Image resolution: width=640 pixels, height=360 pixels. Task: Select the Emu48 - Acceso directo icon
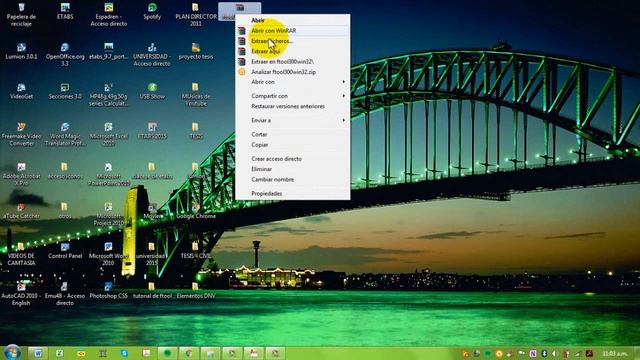click(x=65, y=294)
